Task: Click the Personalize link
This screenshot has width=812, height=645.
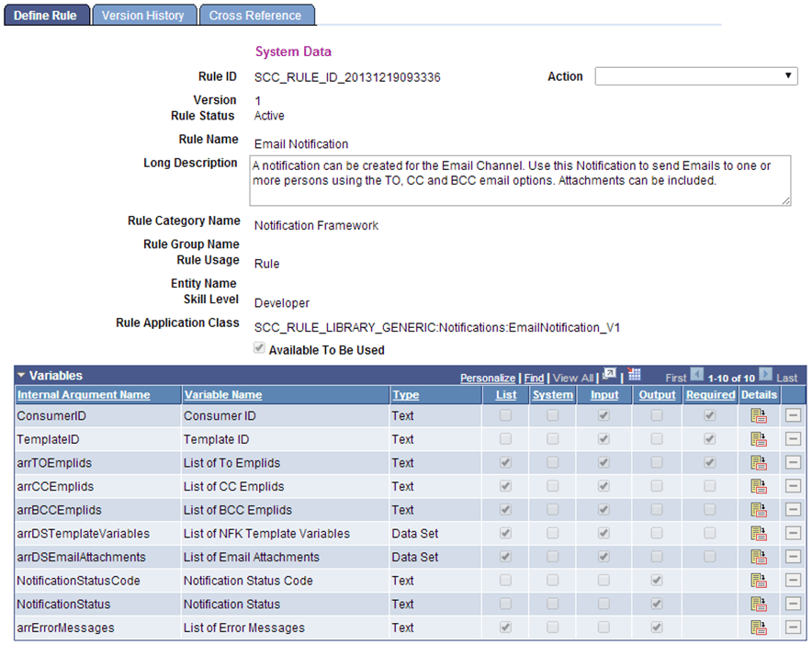Action: click(488, 377)
